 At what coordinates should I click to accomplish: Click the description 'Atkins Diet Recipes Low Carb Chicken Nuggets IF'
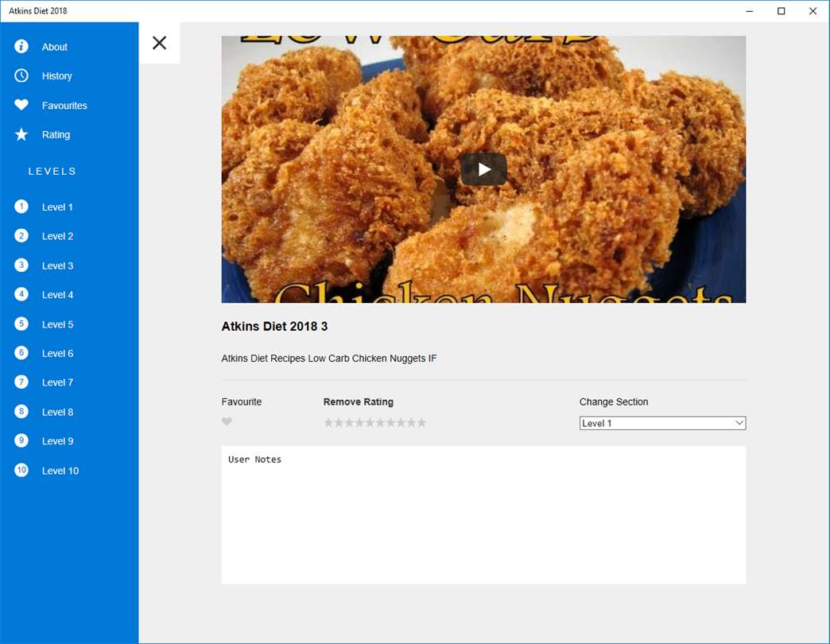329,359
